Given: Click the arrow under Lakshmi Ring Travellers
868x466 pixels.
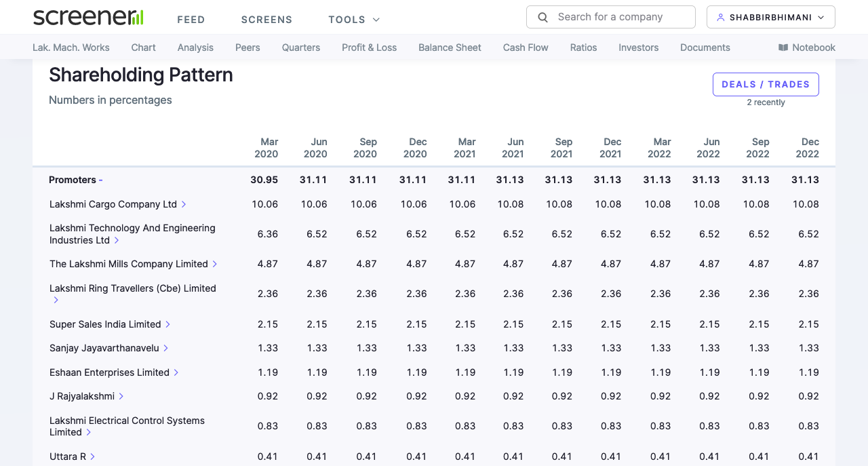Looking at the screenshot, I should [x=56, y=300].
